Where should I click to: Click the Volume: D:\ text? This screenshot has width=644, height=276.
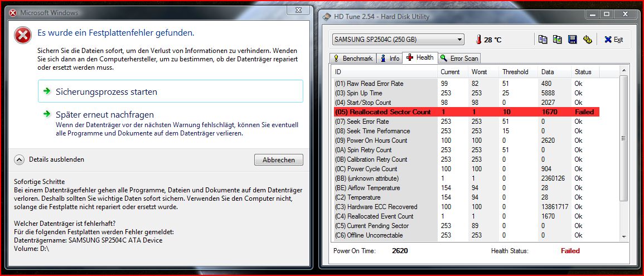pyautogui.click(x=32, y=249)
